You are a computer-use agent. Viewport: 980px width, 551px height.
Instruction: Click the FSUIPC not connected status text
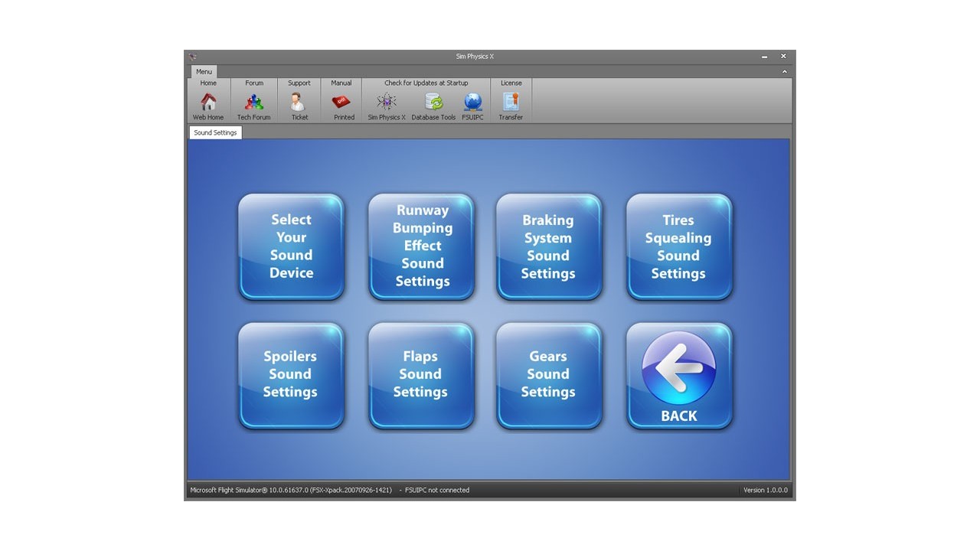click(x=437, y=490)
